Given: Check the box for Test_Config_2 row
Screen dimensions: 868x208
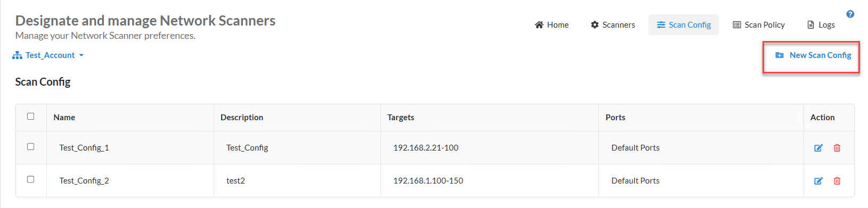Looking at the screenshot, I should click(x=31, y=180).
